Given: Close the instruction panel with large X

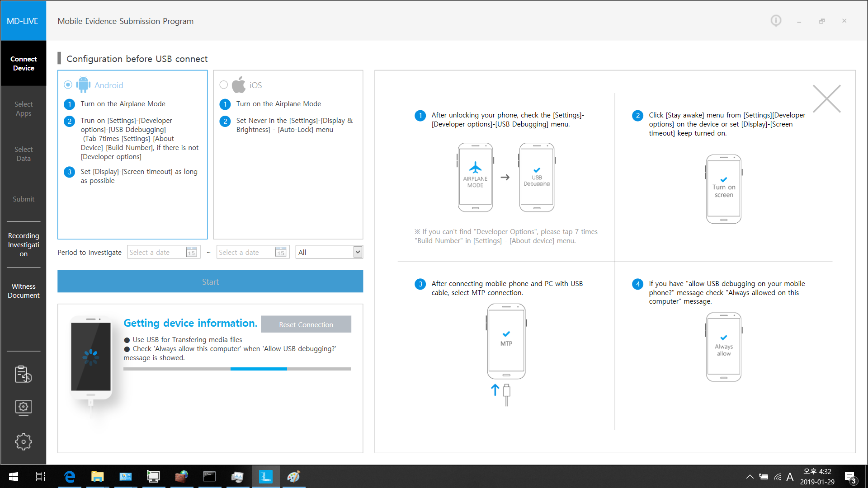Looking at the screenshot, I should tap(826, 99).
